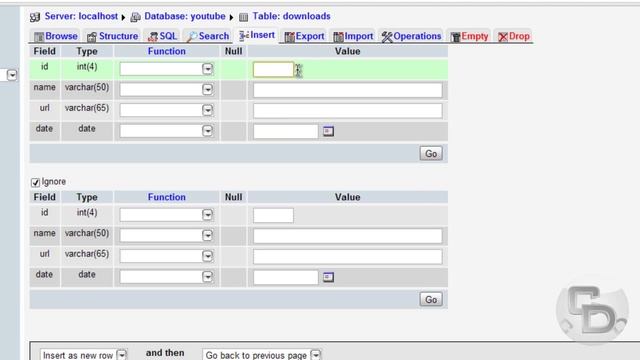640x360 pixels.
Task: Open the Import tab
Action: (353, 36)
